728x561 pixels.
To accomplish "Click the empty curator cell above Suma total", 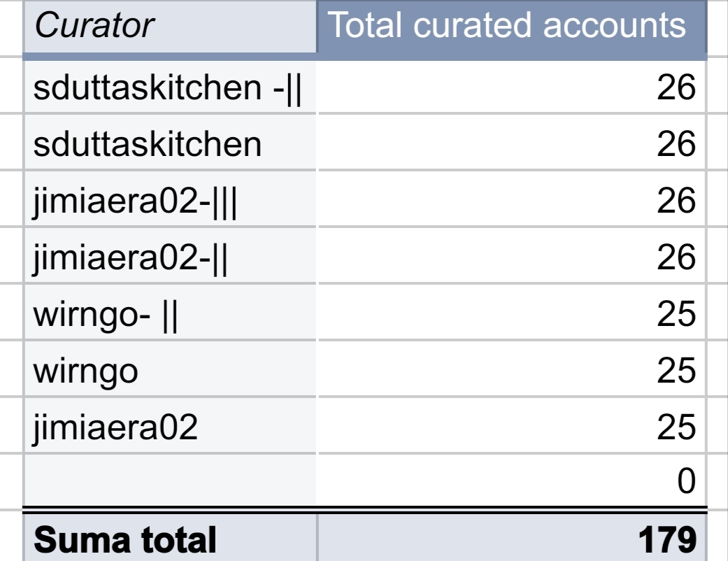I will [170, 480].
